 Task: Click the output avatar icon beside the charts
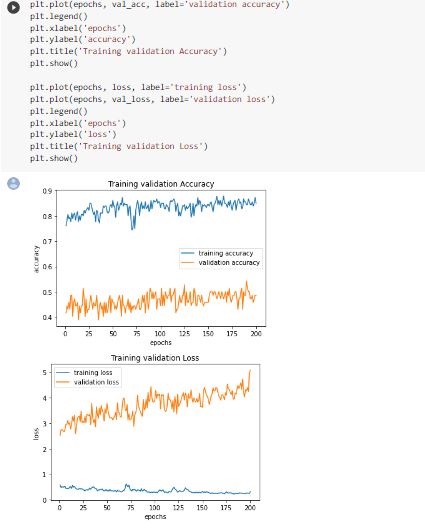click(13, 184)
